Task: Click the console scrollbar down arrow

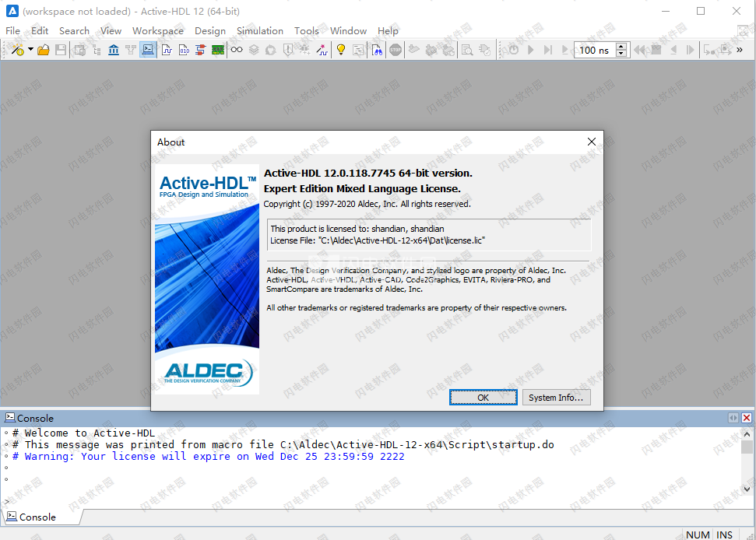Action: [x=747, y=489]
